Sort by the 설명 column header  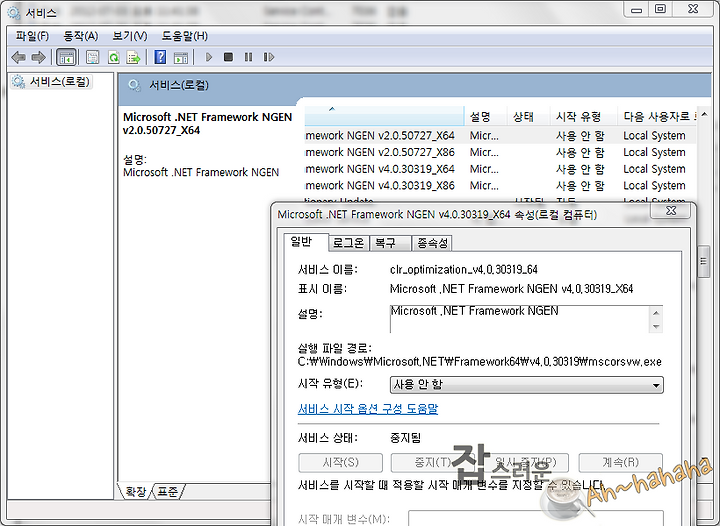(x=485, y=117)
